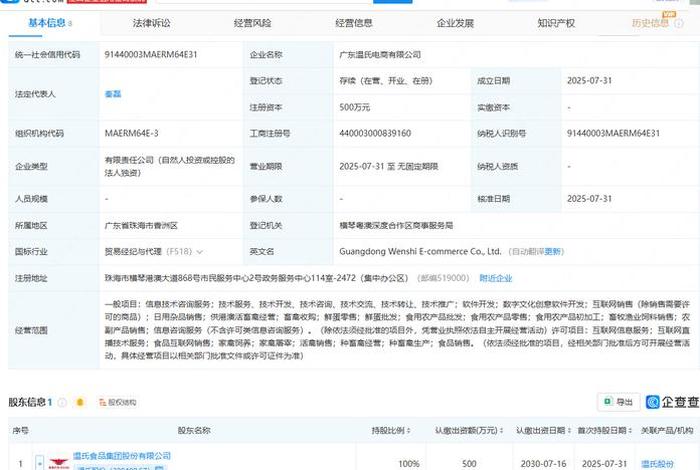The height and width of the screenshot is (470, 700).
Task: Expand the 贸易经纪与代理 industry dropdown arrow
Action: point(200,252)
